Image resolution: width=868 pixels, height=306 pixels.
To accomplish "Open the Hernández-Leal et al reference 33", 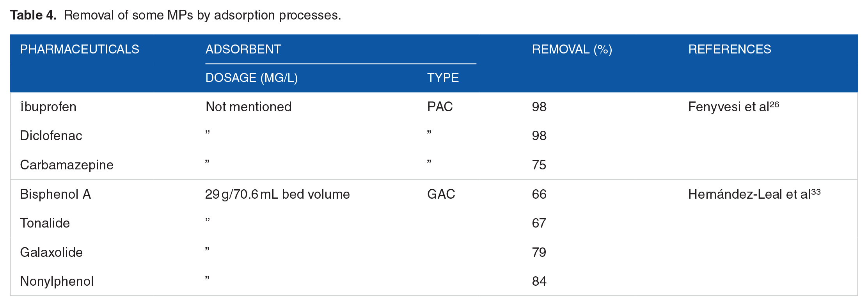I will pos(754,194).
